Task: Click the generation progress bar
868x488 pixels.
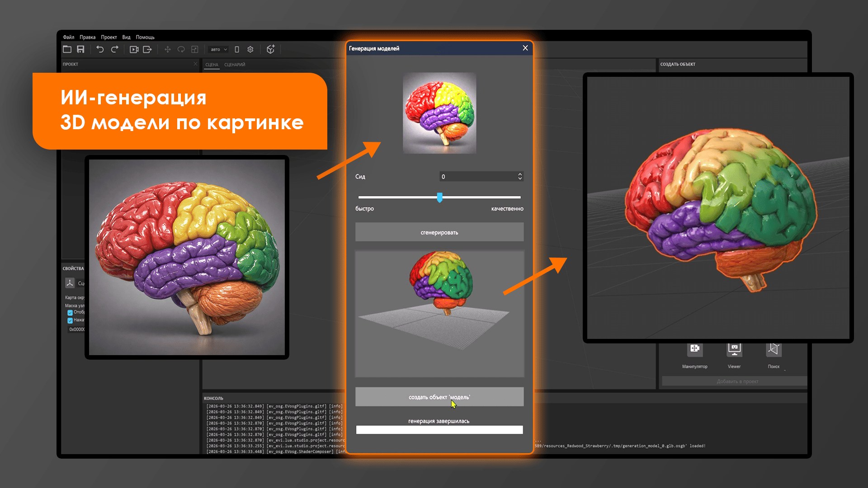Action: tap(439, 430)
